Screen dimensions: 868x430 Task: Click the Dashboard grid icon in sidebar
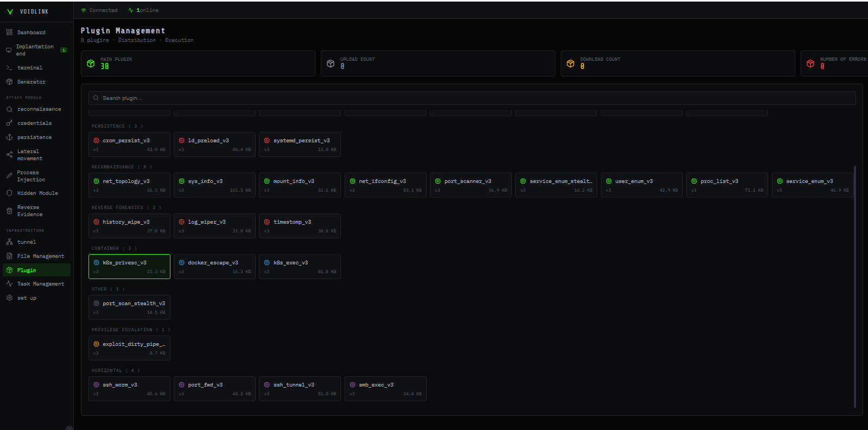9,33
